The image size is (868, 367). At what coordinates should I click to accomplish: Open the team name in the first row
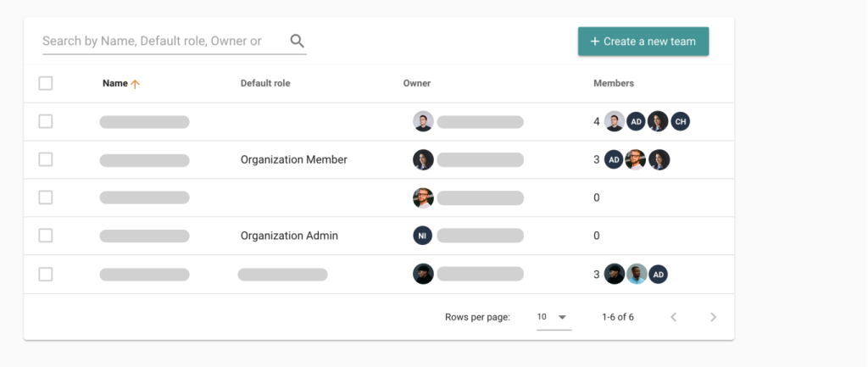point(144,122)
